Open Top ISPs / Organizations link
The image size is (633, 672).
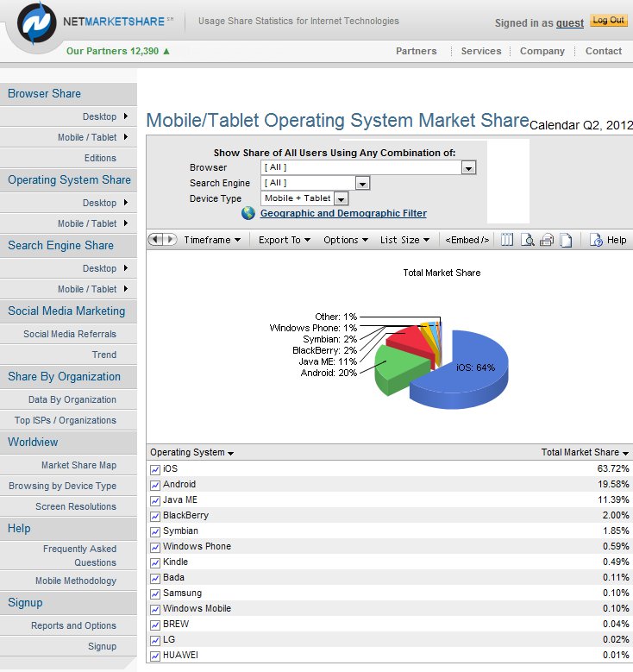[66, 420]
